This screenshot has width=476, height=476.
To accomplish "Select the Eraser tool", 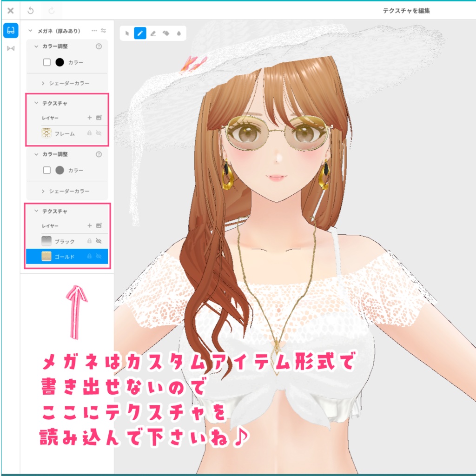I will (x=153, y=33).
